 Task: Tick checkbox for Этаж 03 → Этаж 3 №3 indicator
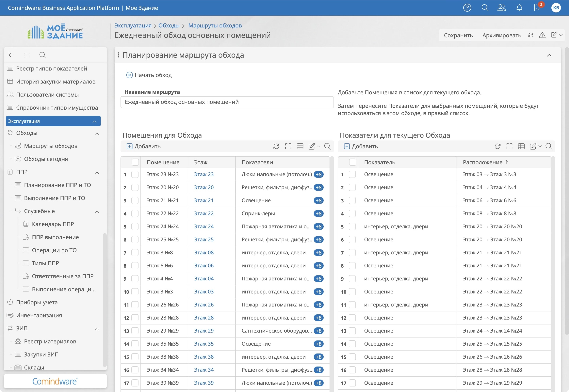tap(352, 174)
